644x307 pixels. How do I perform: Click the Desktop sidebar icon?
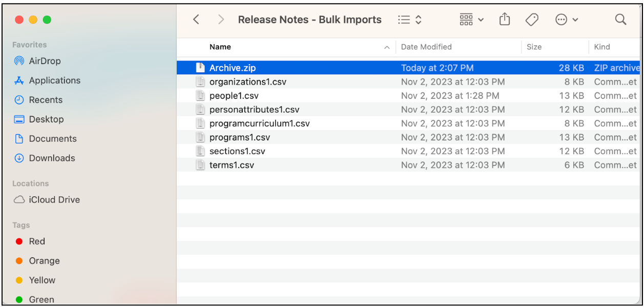(x=19, y=119)
